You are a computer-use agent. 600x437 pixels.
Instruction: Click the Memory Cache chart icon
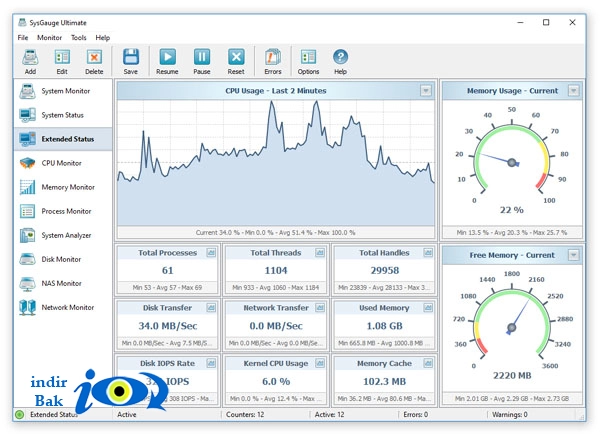[428, 363]
